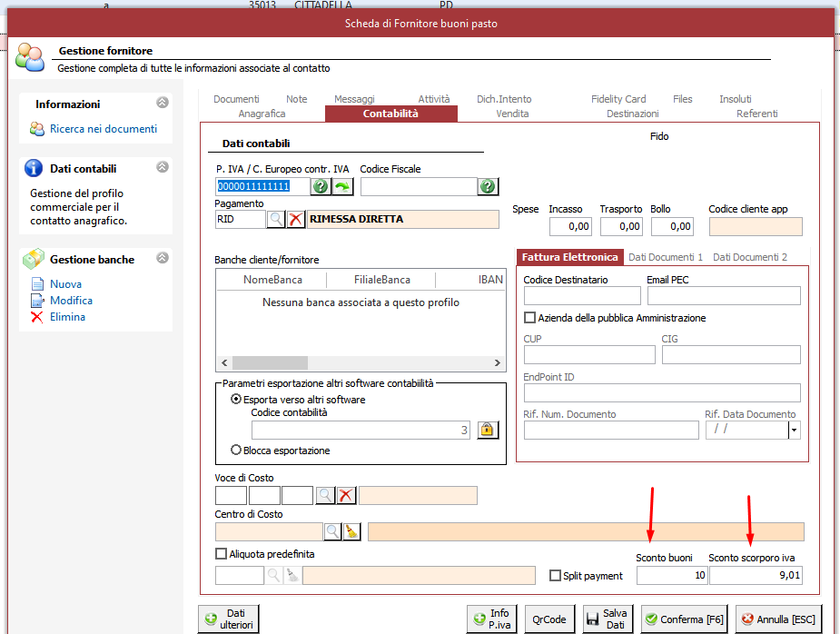This screenshot has height=634, width=840.
Task: Select Blocca esportazione radio option
Action: click(236, 450)
